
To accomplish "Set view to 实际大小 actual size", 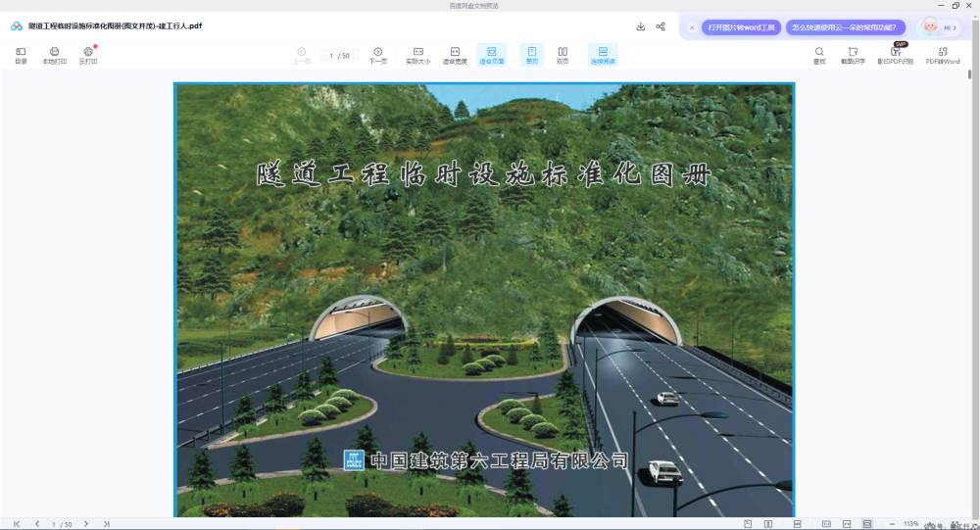I will coord(418,56).
